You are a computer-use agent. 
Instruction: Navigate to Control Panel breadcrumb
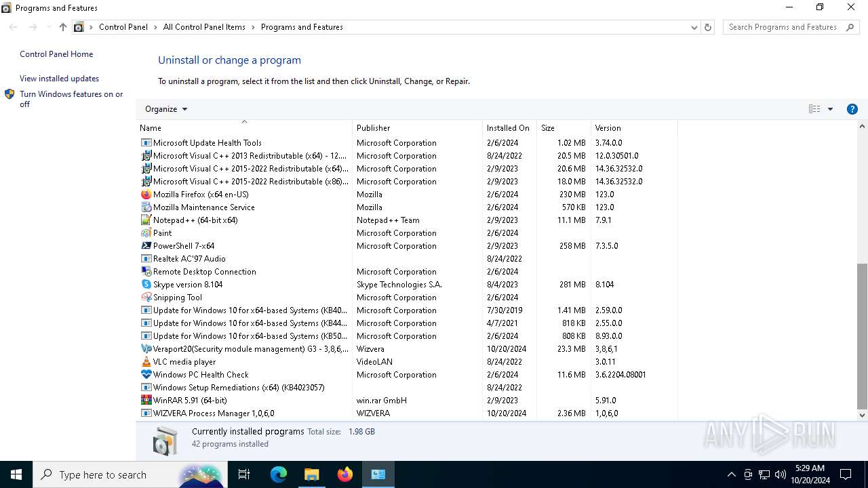(123, 27)
